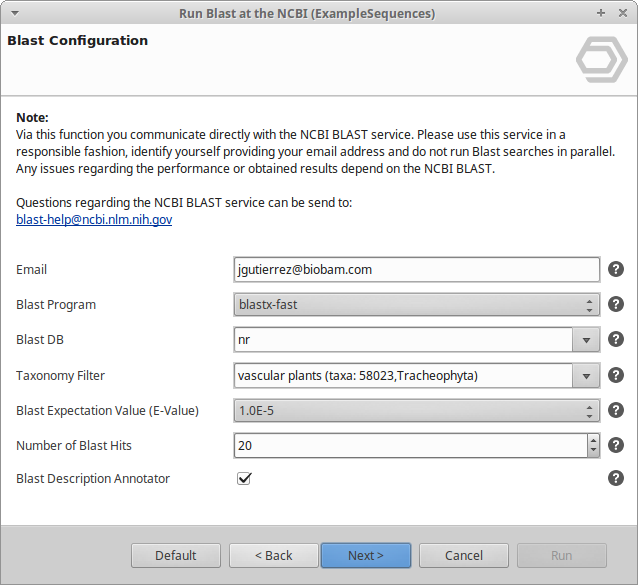
Task: Increase the Number of Blast Hits value
Action: (x=593, y=440)
